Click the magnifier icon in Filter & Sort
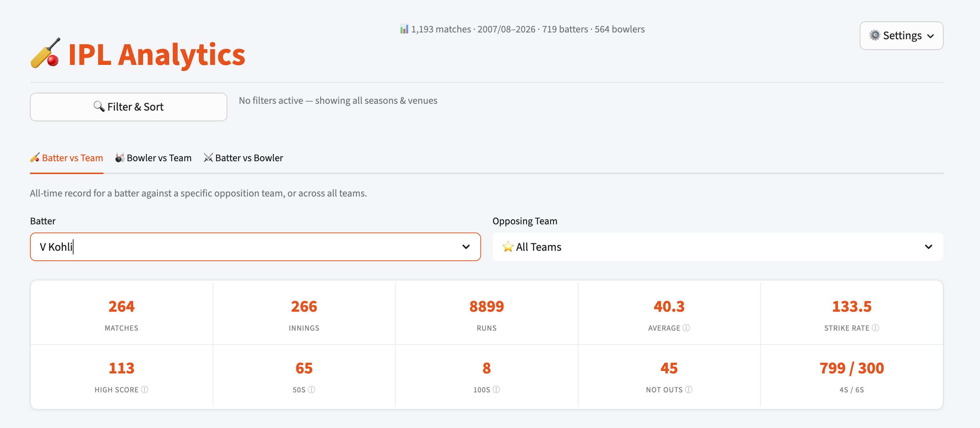Screen dimensions: 980x428 click(100, 107)
